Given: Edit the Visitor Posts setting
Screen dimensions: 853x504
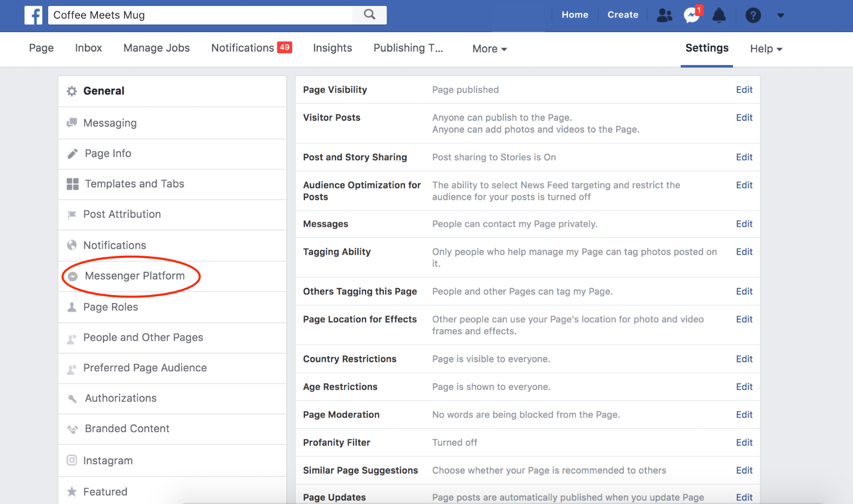Looking at the screenshot, I should [x=744, y=117].
